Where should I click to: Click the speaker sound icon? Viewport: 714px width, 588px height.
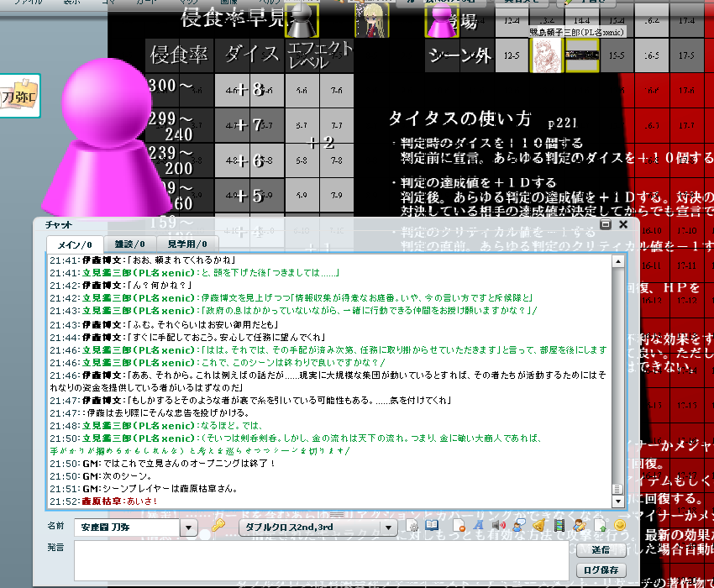point(498,526)
